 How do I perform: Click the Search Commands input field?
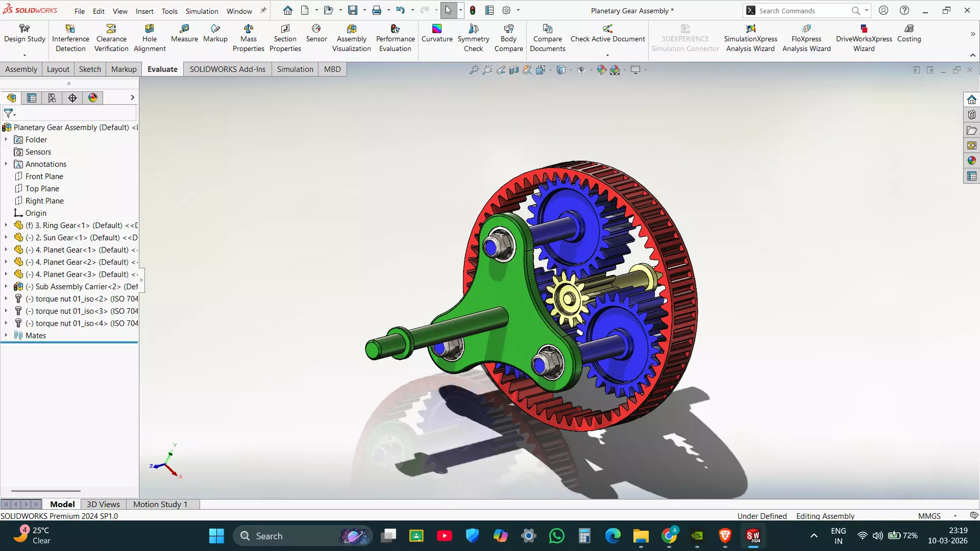pos(801,11)
